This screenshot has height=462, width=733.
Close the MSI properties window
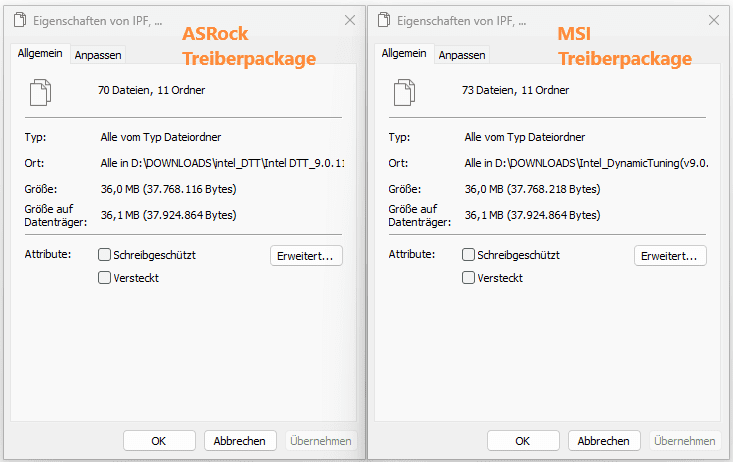tap(714, 20)
